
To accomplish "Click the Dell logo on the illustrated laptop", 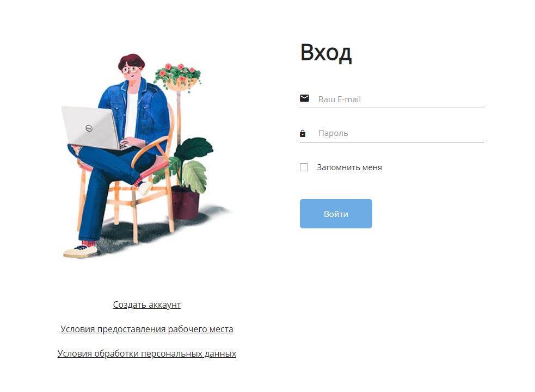I will (89, 128).
